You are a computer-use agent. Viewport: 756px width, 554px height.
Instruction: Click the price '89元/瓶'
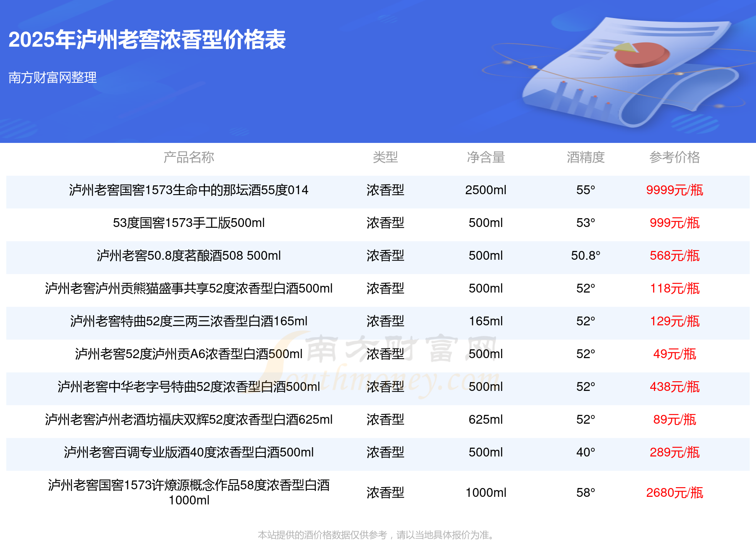tap(675, 419)
